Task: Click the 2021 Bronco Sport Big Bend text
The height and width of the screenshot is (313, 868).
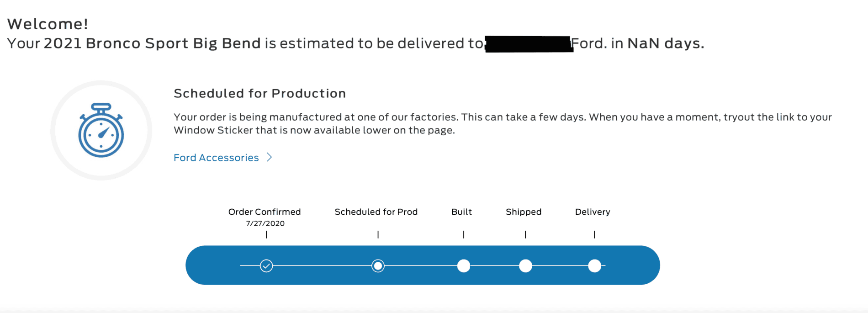Action: (x=152, y=43)
